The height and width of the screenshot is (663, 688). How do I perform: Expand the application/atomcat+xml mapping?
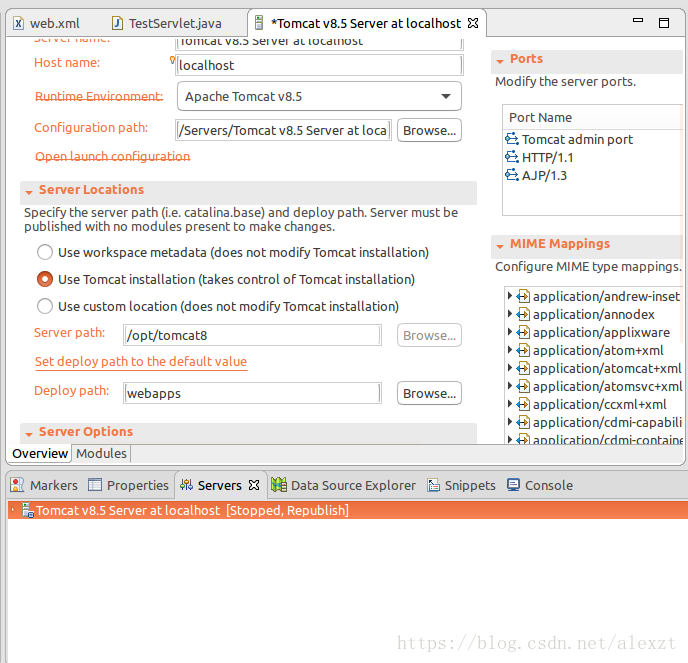(x=510, y=368)
